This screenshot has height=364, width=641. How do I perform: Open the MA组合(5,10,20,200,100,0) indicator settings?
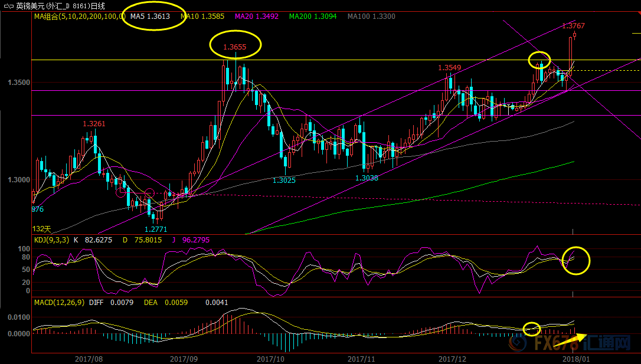pos(76,16)
